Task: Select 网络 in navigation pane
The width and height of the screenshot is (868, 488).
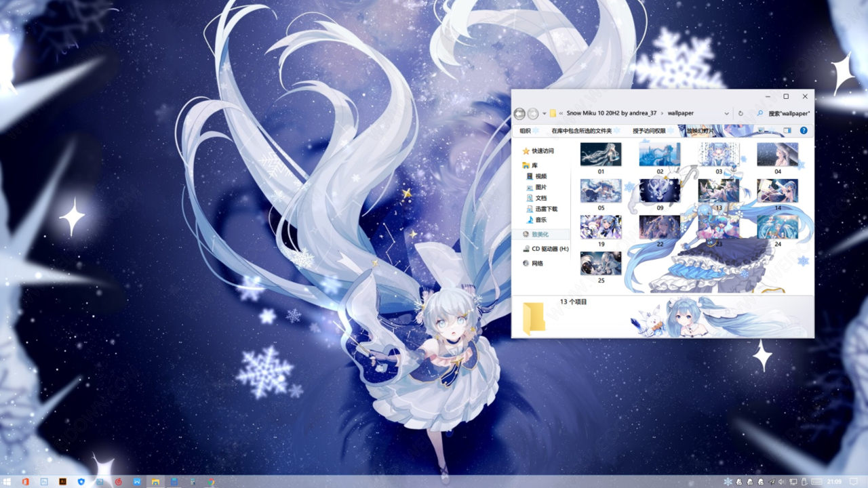Action: click(533, 263)
